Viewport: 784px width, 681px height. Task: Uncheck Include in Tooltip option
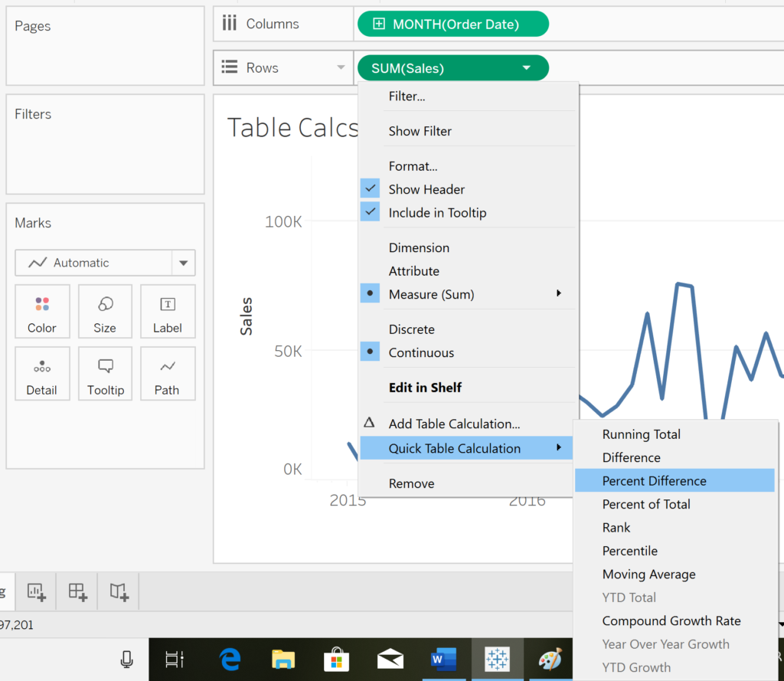pyautogui.click(x=437, y=213)
